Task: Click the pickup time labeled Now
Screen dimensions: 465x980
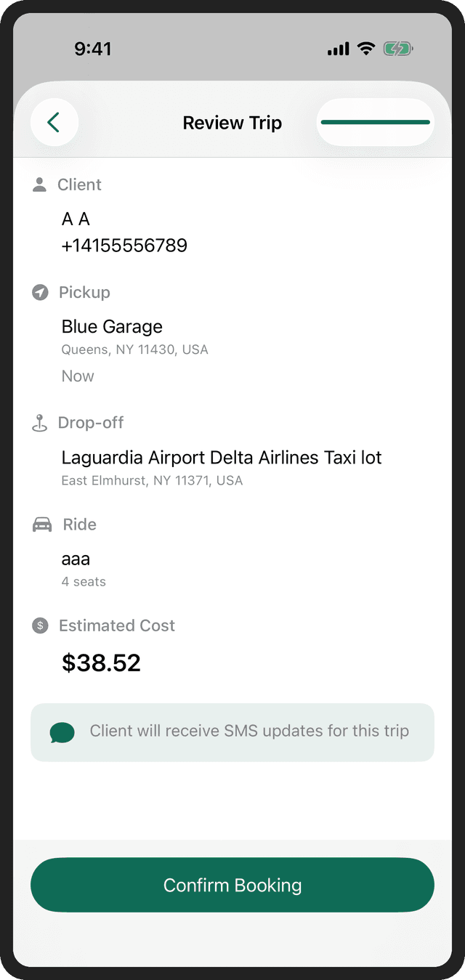Action: click(x=77, y=376)
